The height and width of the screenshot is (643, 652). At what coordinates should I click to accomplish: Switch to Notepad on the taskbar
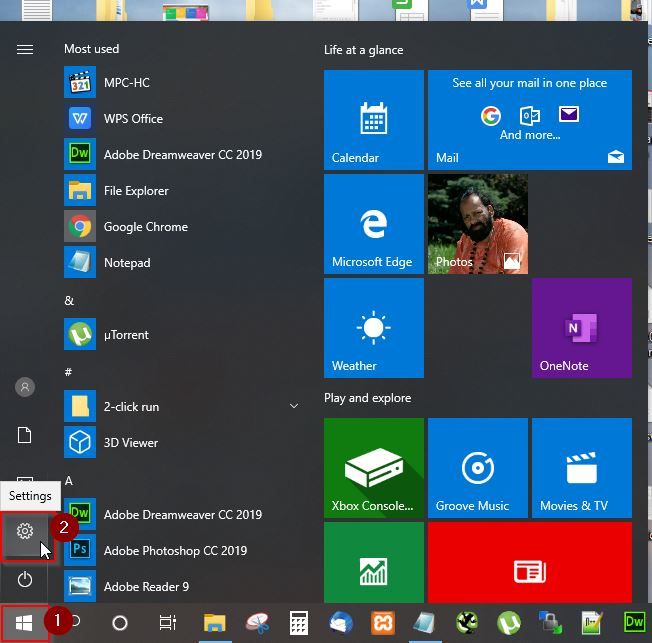(425, 623)
